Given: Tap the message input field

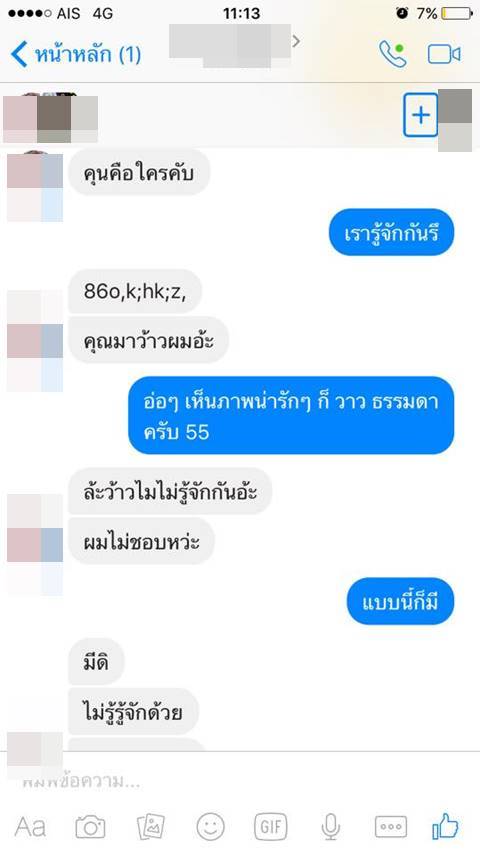Looking at the screenshot, I should coord(240,781).
